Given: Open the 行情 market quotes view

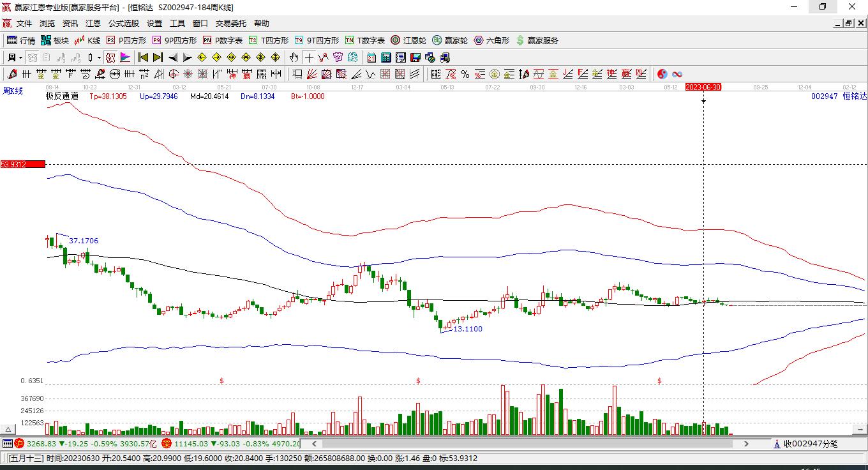Looking at the screenshot, I should click(21, 40).
